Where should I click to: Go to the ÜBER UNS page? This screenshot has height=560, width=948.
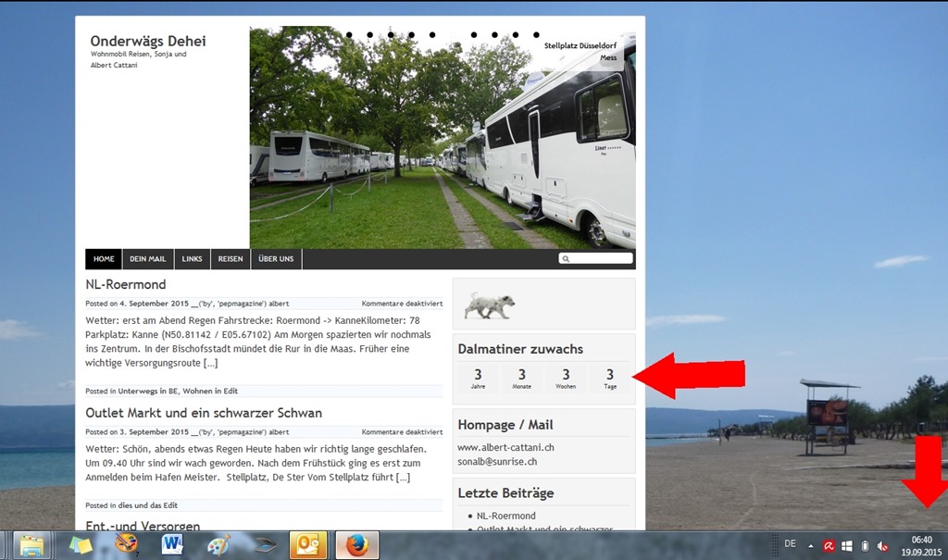pos(276,259)
